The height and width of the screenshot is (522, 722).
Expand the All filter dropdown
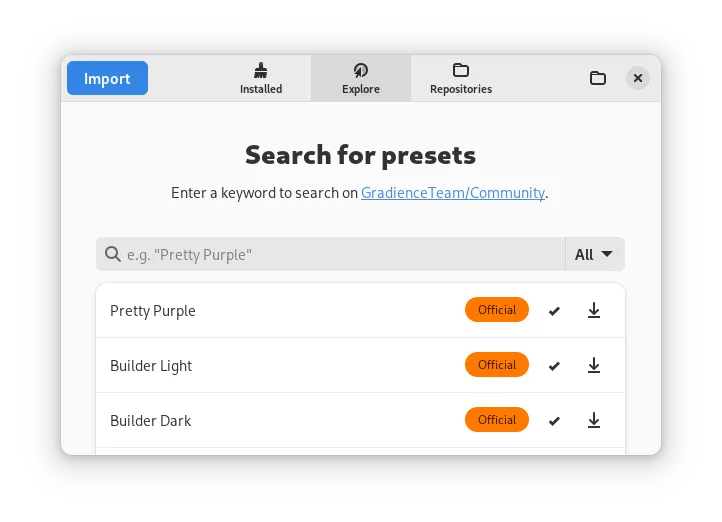pos(594,254)
